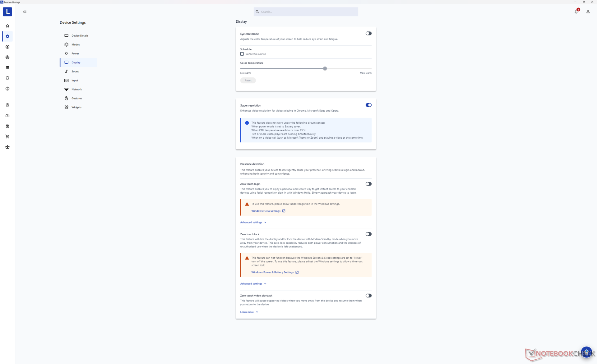The width and height of the screenshot is (597, 364).
Task: Toggle the Eye care mode switch
Action: pyautogui.click(x=368, y=33)
